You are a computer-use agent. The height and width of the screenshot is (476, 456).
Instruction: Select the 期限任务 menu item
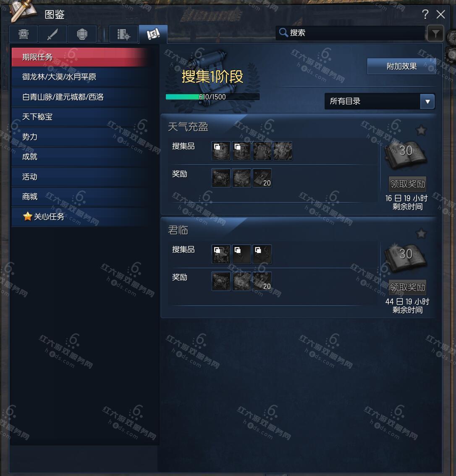coord(81,57)
